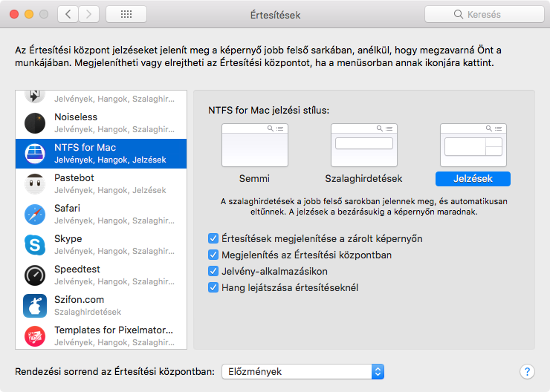Select Safari in the app list

(x=101, y=215)
